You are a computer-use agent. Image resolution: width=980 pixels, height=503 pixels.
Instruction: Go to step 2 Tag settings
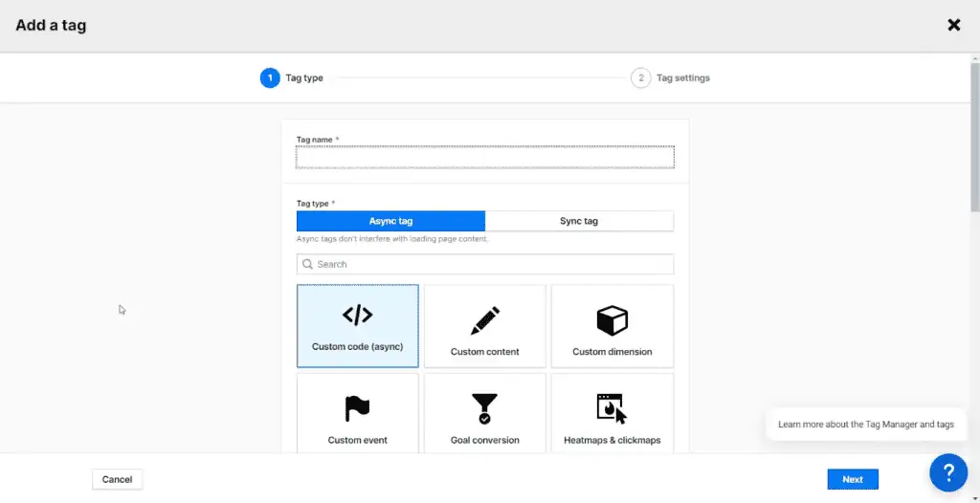(670, 78)
